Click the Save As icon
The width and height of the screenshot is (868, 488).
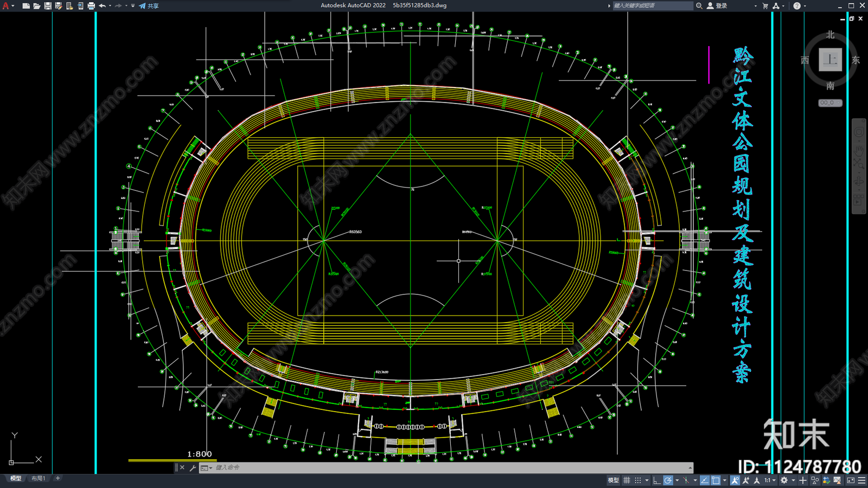[59, 5]
